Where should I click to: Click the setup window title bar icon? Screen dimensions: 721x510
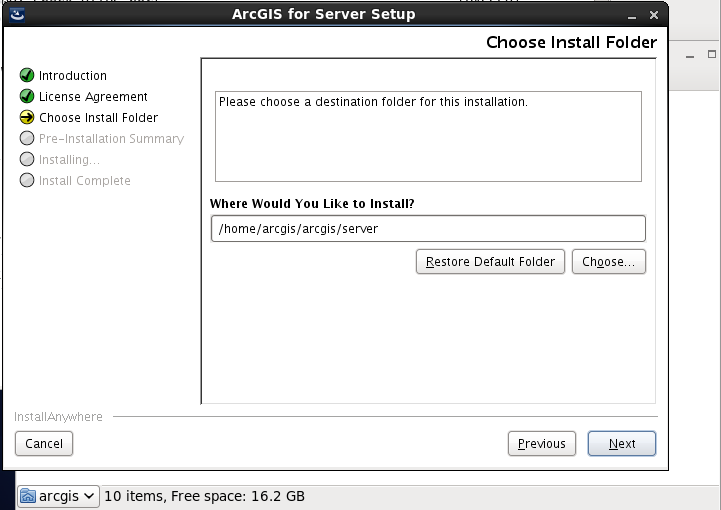17,14
